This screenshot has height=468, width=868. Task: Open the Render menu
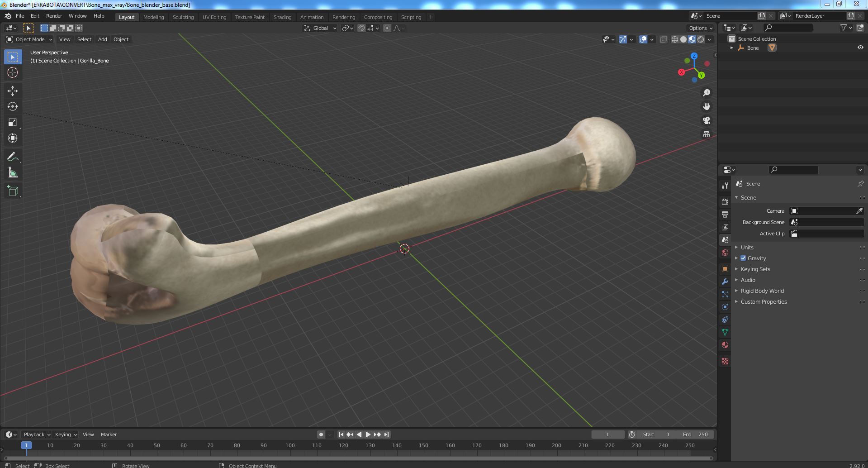(x=54, y=16)
